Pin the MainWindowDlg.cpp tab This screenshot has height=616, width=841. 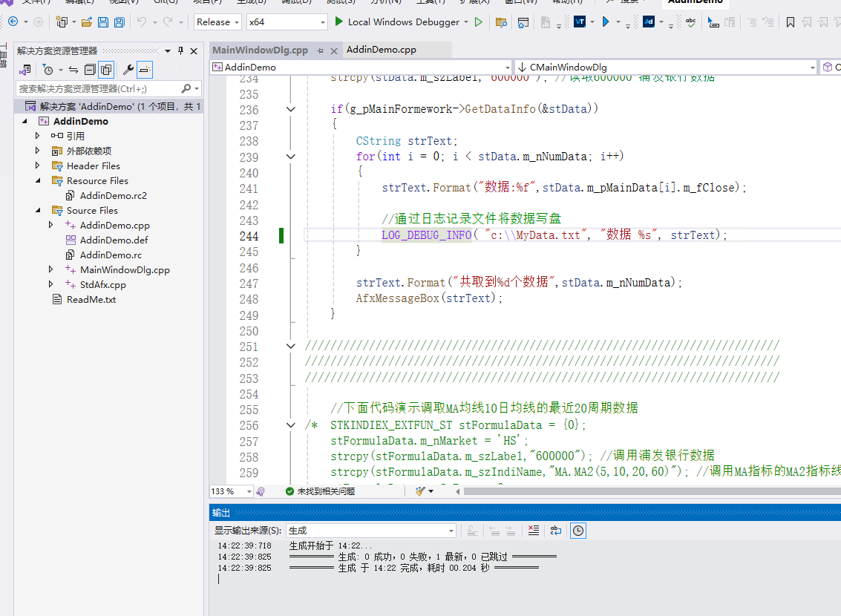[x=320, y=51]
